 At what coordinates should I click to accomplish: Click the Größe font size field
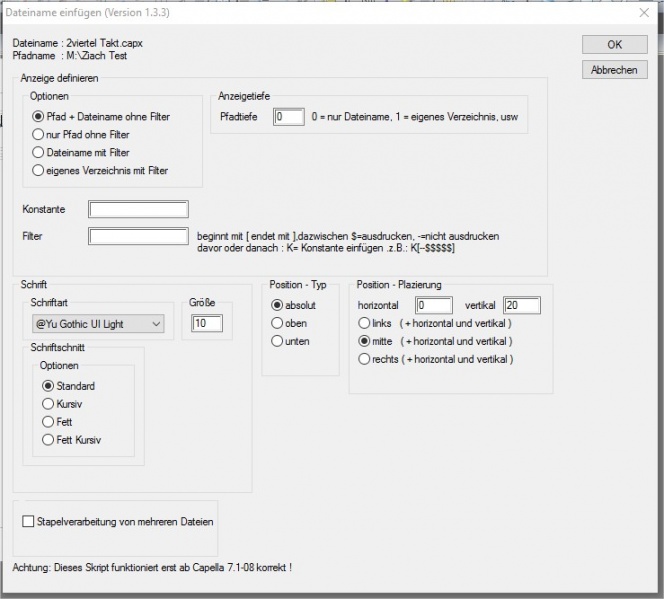[209, 323]
